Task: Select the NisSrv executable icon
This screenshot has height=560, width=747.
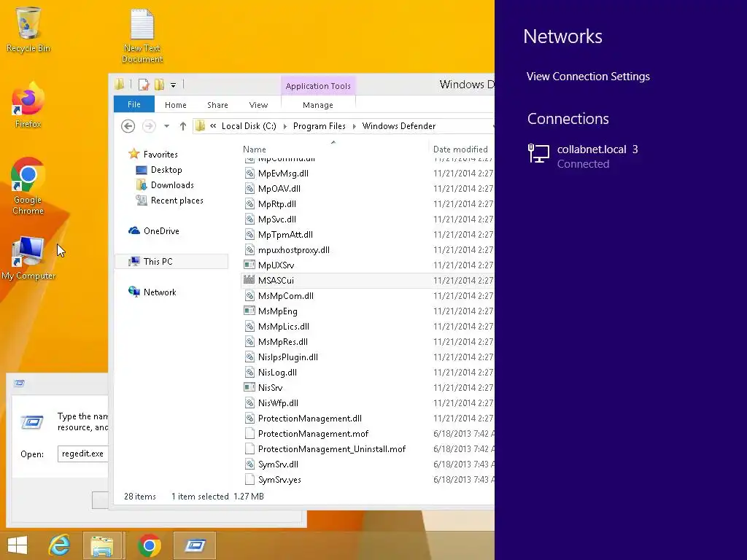Action: [x=249, y=387]
